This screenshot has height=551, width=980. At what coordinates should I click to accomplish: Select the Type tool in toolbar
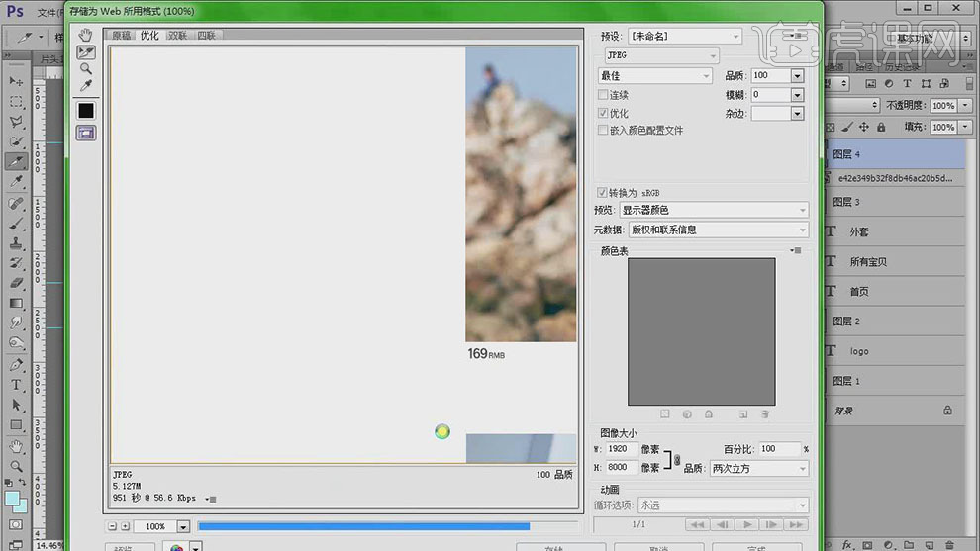pyautogui.click(x=16, y=385)
